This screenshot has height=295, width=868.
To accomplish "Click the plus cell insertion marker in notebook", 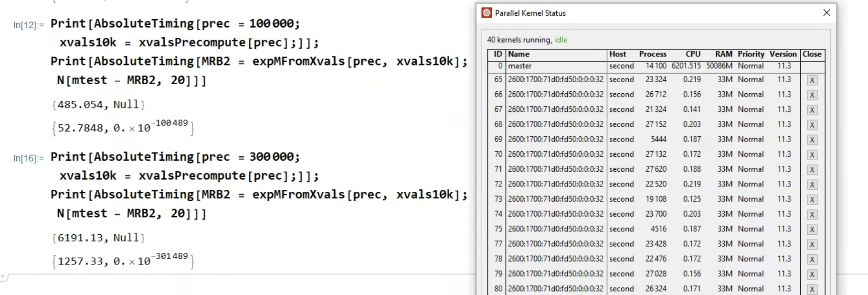I will pos(3,276).
